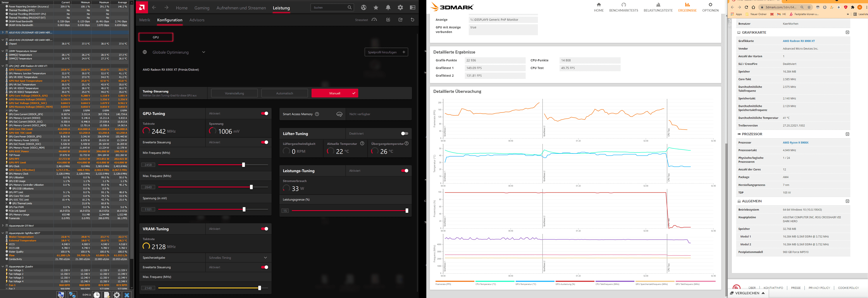The width and height of the screenshot is (868, 298).
Task: Open notifications bell in Radeon Software
Action: click(x=388, y=7)
